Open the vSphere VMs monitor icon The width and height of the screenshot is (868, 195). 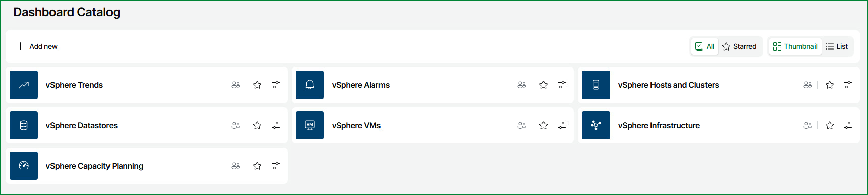point(310,125)
